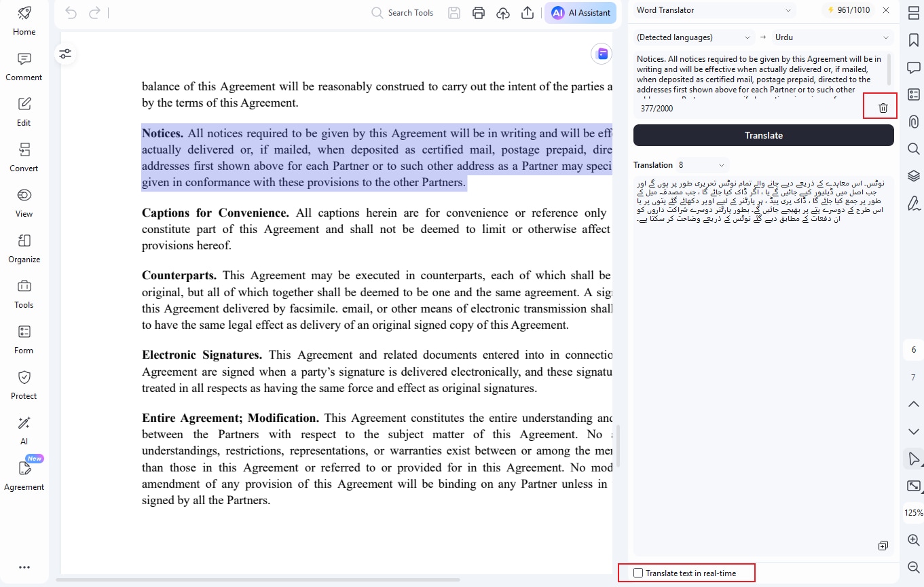Open the signature pen panel

point(914,202)
